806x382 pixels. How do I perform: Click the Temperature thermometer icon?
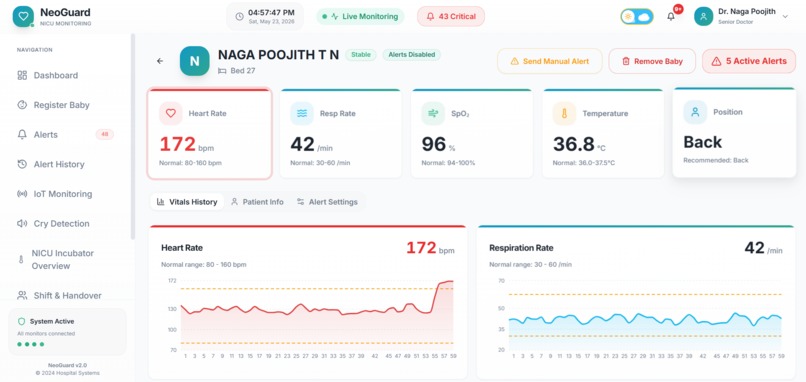point(564,114)
